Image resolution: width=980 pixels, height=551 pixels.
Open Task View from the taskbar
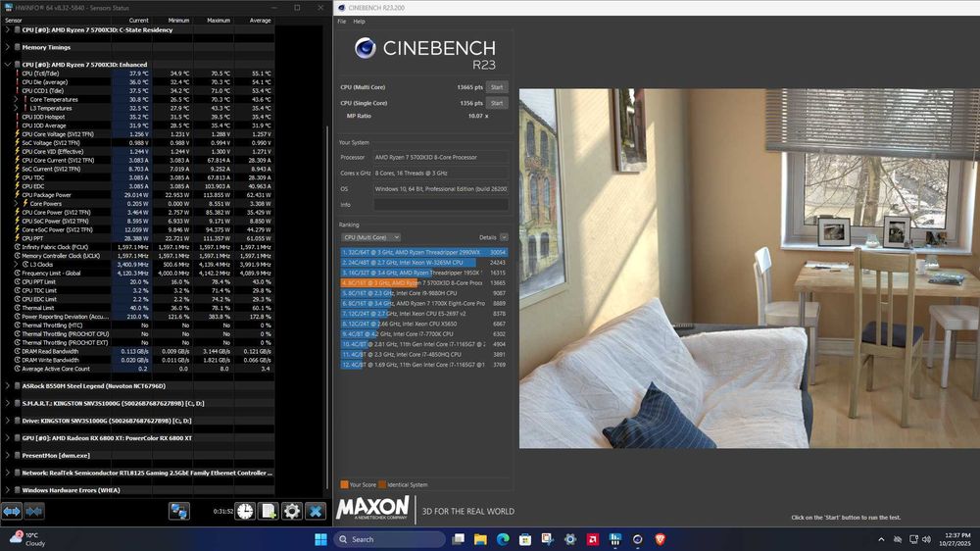point(458,539)
